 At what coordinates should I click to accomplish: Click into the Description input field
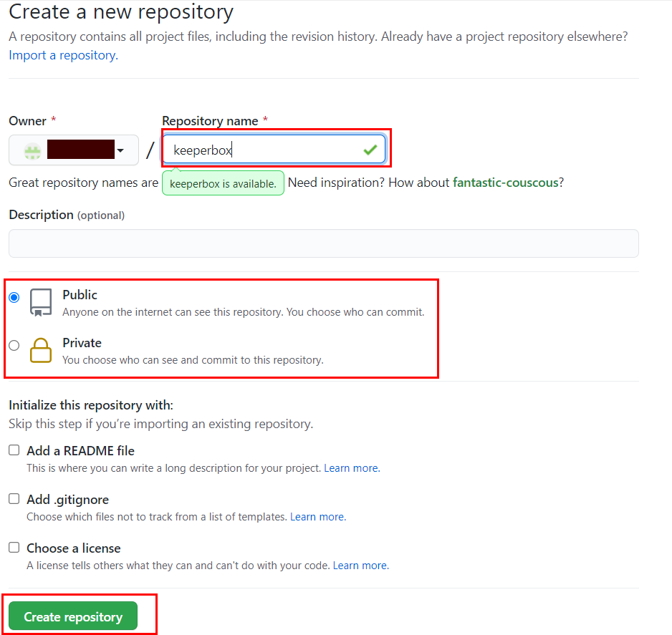click(324, 243)
